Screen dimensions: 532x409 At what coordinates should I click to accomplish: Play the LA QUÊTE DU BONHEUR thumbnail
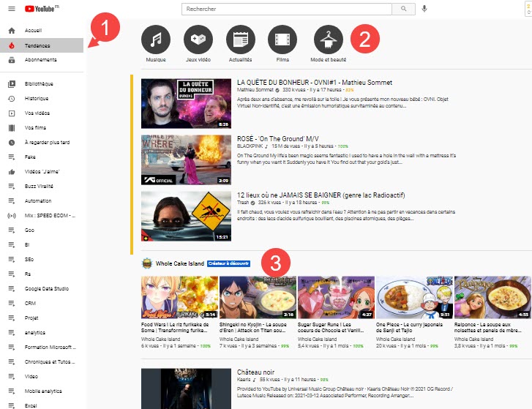point(186,103)
